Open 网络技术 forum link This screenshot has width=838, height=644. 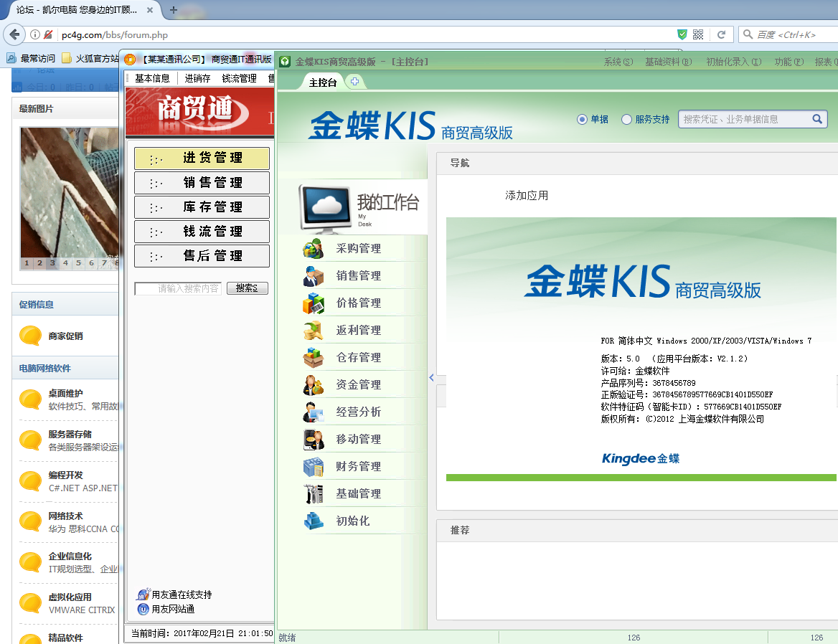pos(65,516)
